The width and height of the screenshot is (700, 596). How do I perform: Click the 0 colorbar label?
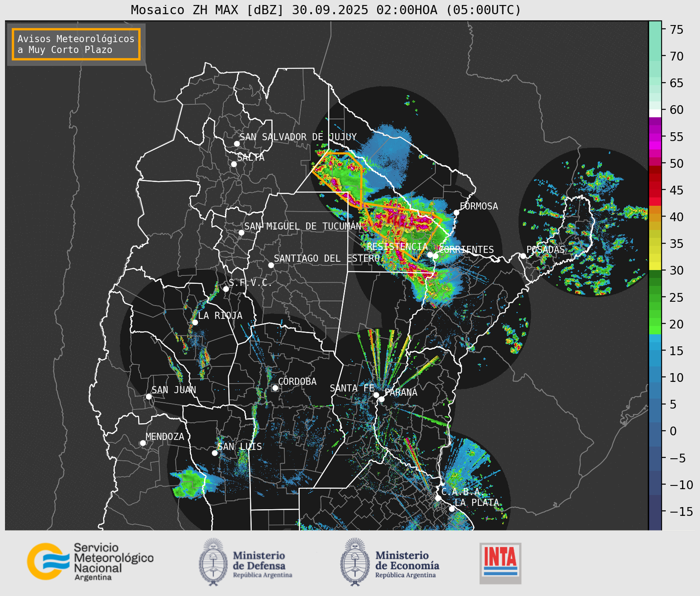pyautogui.click(x=673, y=431)
